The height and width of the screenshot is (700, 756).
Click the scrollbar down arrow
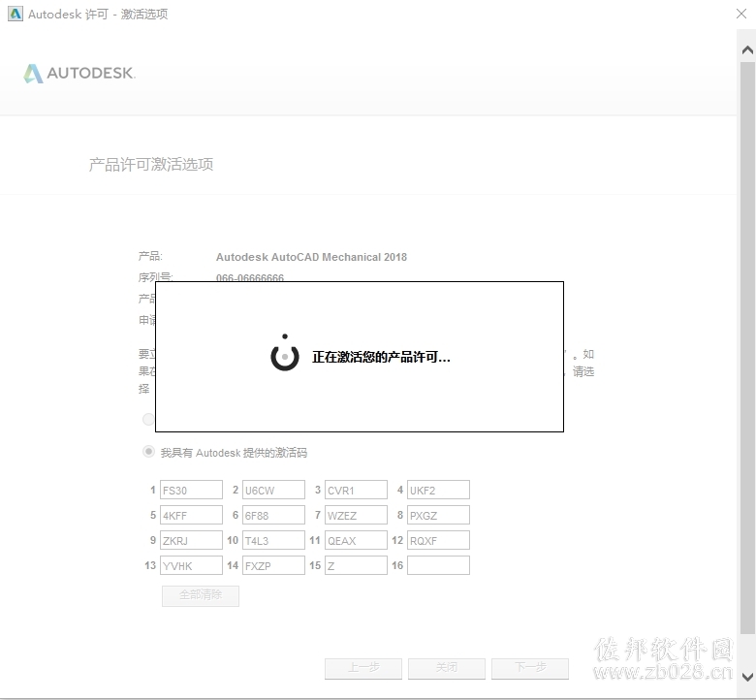click(747, 677)
